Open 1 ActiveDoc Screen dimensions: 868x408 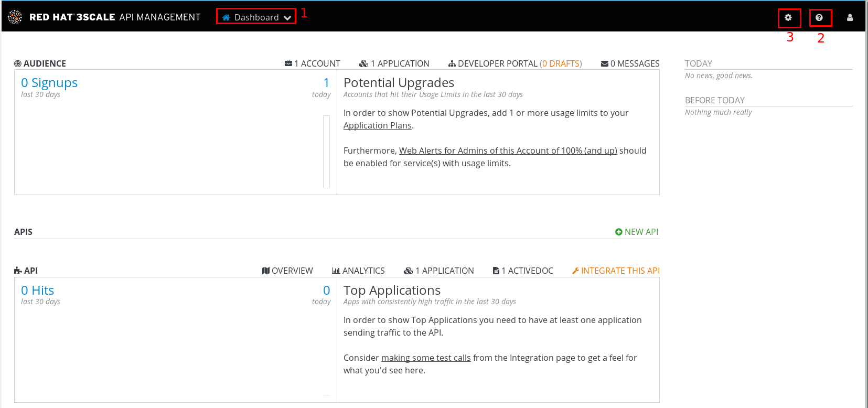point(523,271)
